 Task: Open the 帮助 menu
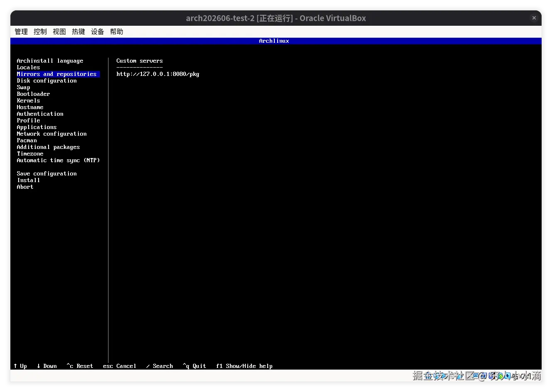[117, 32]
